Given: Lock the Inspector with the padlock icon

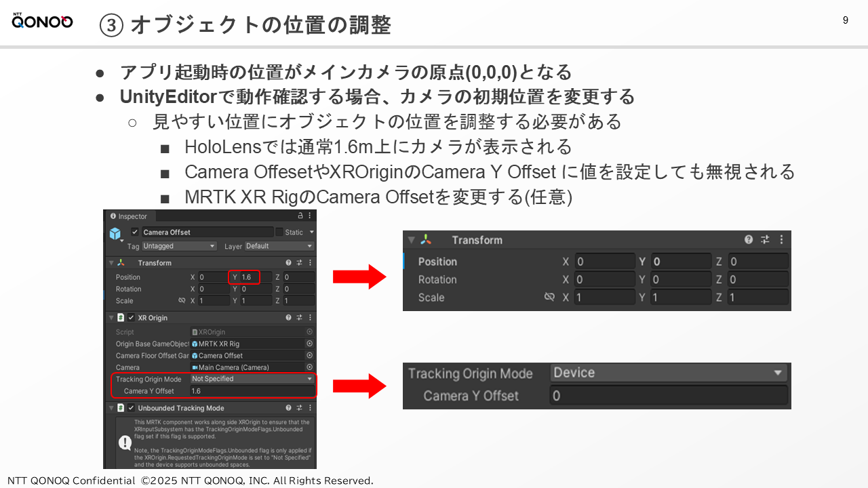Looking at the screenshot, I should (300, 216).
